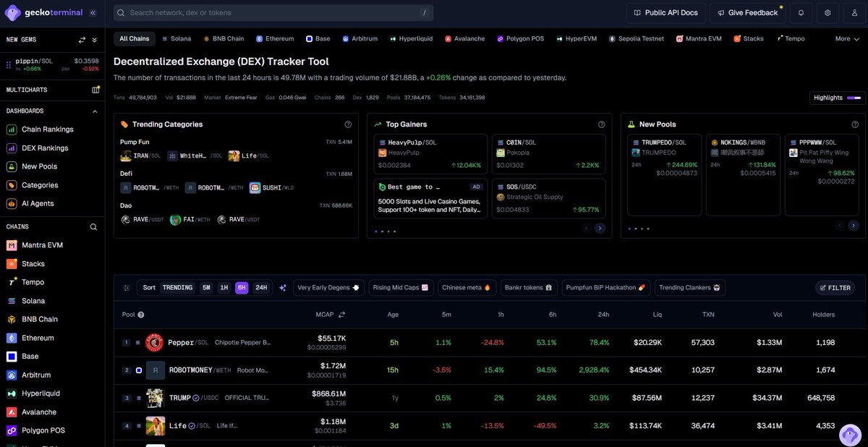Select the 5M sort timeframe
868x447 pixels.
(x=206, y=288)
